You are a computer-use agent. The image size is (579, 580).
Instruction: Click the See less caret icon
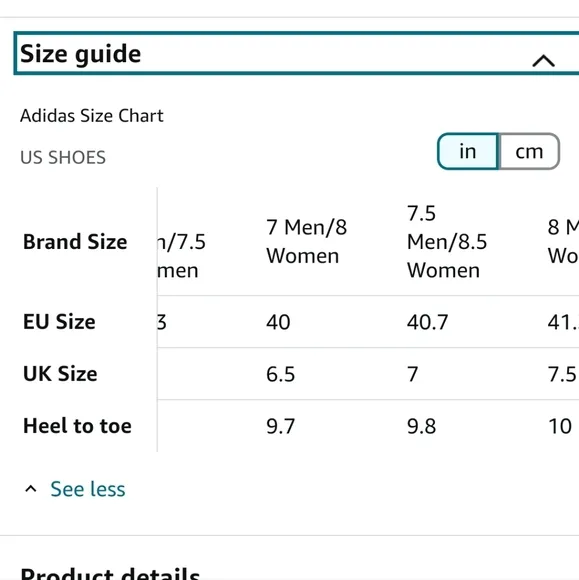click(31, 489)
